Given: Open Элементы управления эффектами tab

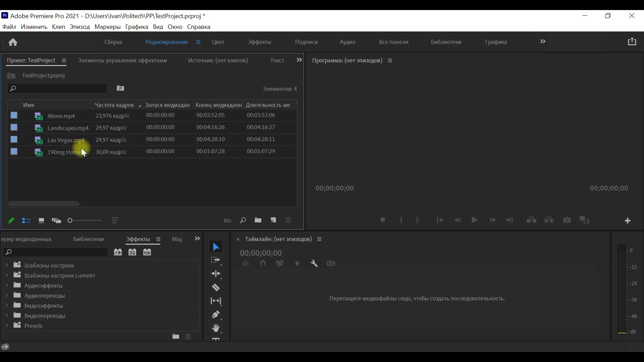Looking at the screenshot, I should click(x=122, y=60).
